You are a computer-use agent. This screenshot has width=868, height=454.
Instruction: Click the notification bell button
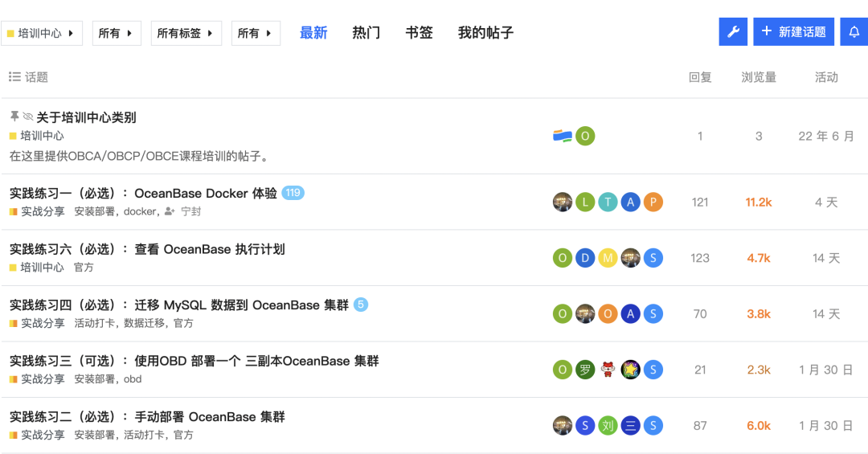(x=854, y=31)
